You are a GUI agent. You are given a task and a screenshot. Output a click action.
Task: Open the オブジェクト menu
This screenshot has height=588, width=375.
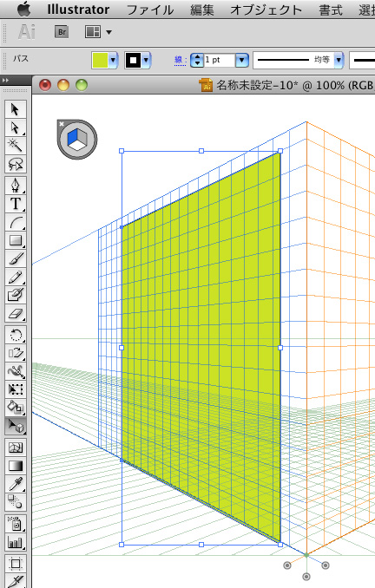pyautogui.click(x=266, y=10)
